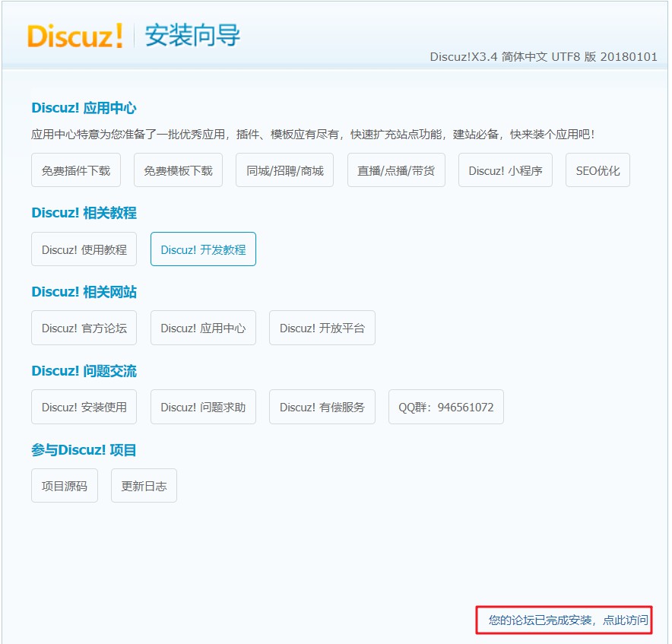Click Discuz! 小程序 button
Image resolution: width=672 pixels, height=644 pixels.
(506, 170)
